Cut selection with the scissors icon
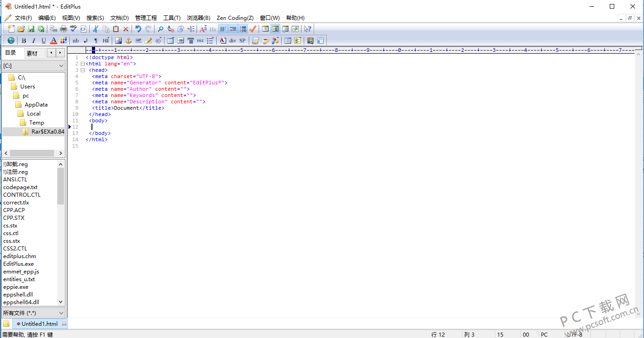 (96, 29)
